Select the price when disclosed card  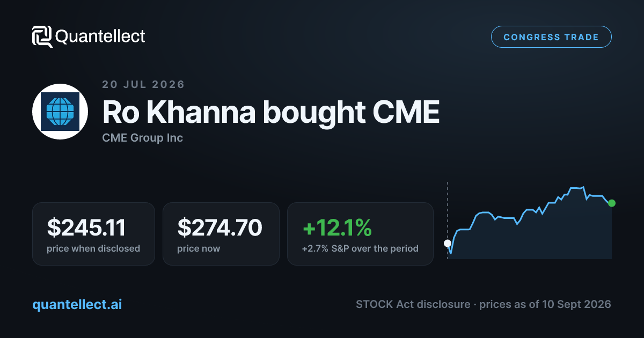point(93,234)
